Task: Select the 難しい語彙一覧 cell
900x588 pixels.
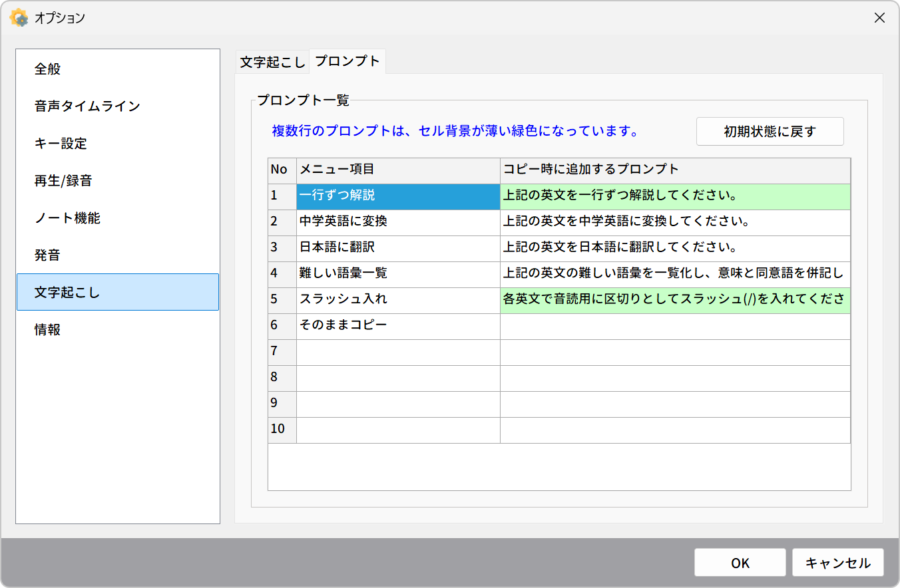Action: (398, 274)
